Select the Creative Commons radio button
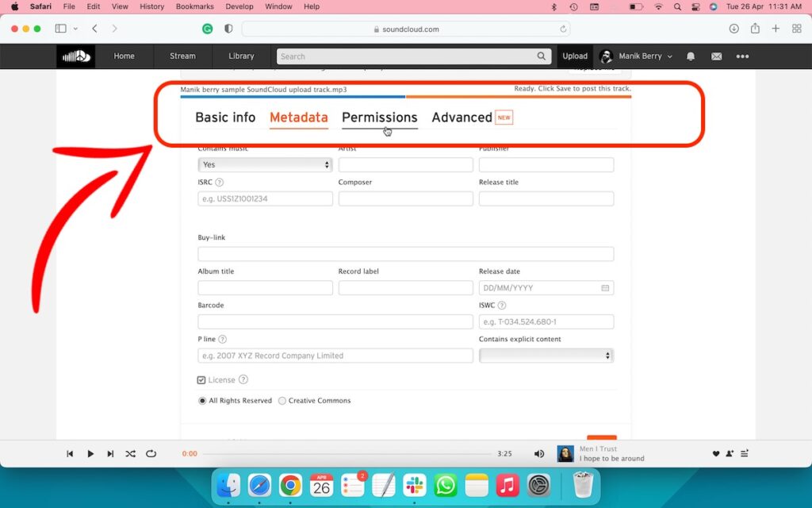Image resolution: width=812 pixels, height=508 pixels. click(x=282, y=401)
